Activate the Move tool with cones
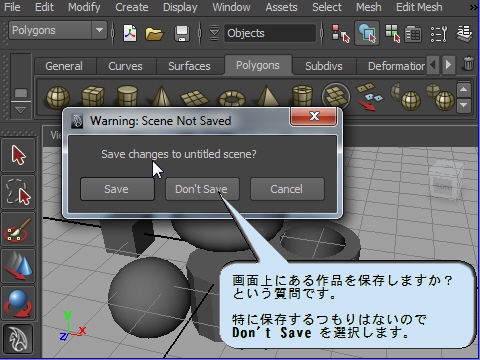The image size is (480, 360). click(18, 266)
